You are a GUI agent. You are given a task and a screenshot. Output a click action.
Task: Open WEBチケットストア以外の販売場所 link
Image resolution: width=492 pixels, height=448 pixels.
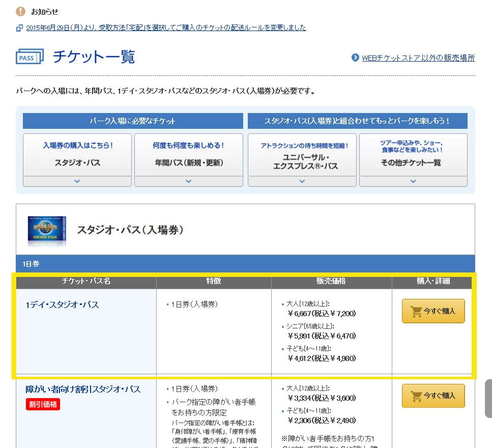(418, 58)
